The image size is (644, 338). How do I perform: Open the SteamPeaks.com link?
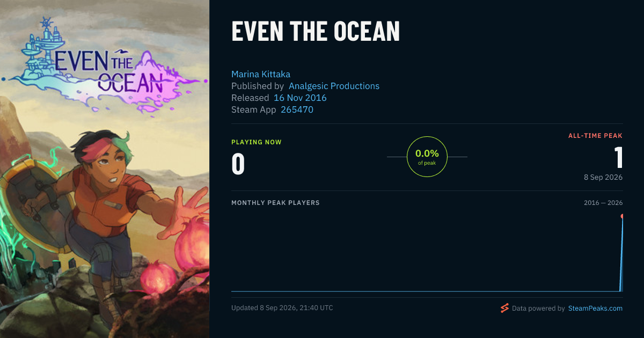[595, 308]
